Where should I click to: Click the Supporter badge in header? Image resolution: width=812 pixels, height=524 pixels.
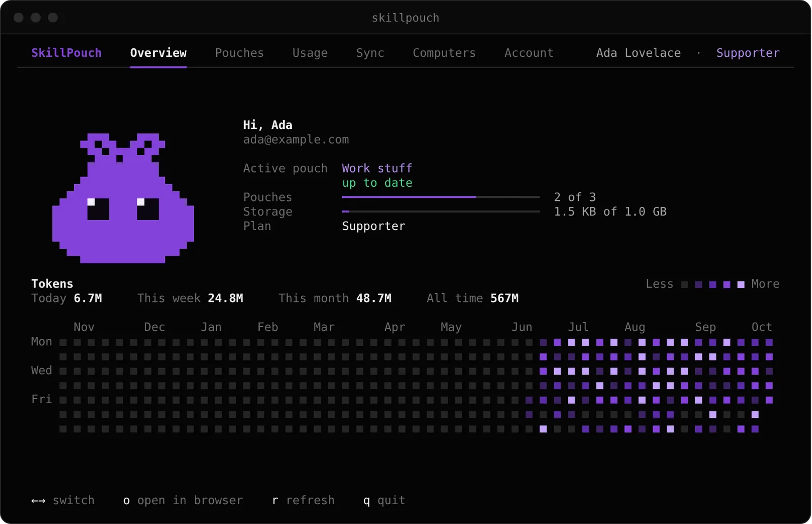(x=748, y=53)
